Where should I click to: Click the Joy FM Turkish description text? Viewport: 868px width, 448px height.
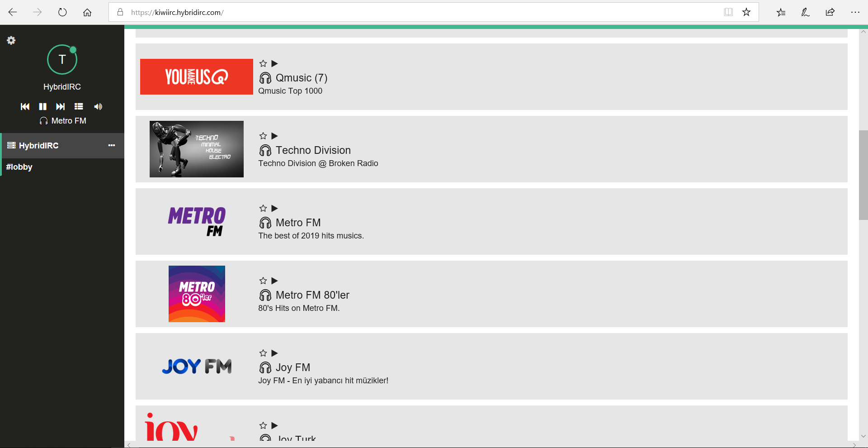click(x=323, y=381)
